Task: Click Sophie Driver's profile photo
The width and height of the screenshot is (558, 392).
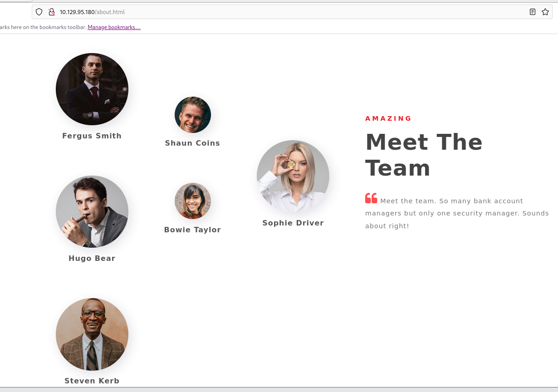Action: point(293,176)
